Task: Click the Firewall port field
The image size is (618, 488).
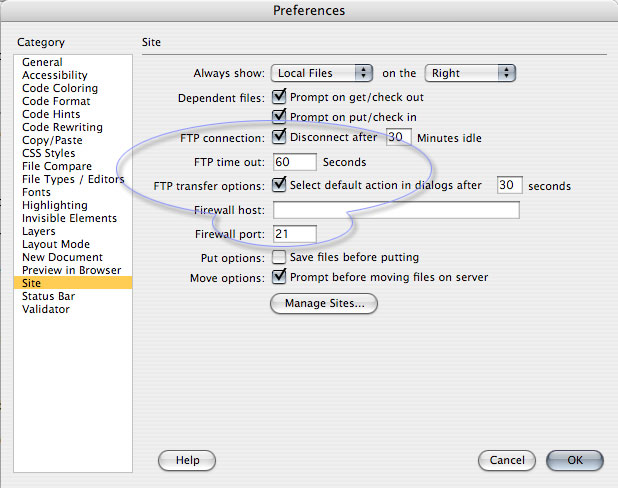Action: coord(294,234)
